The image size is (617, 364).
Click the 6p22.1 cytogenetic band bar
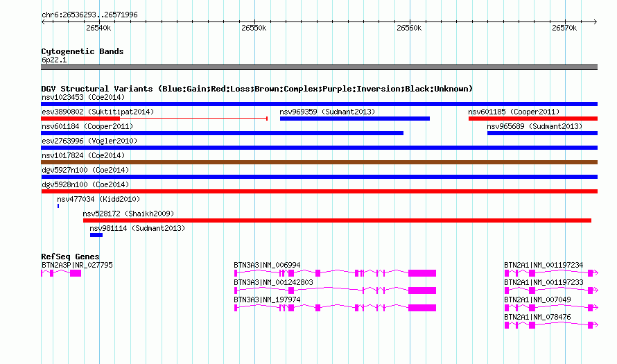[x=319, y=67]
